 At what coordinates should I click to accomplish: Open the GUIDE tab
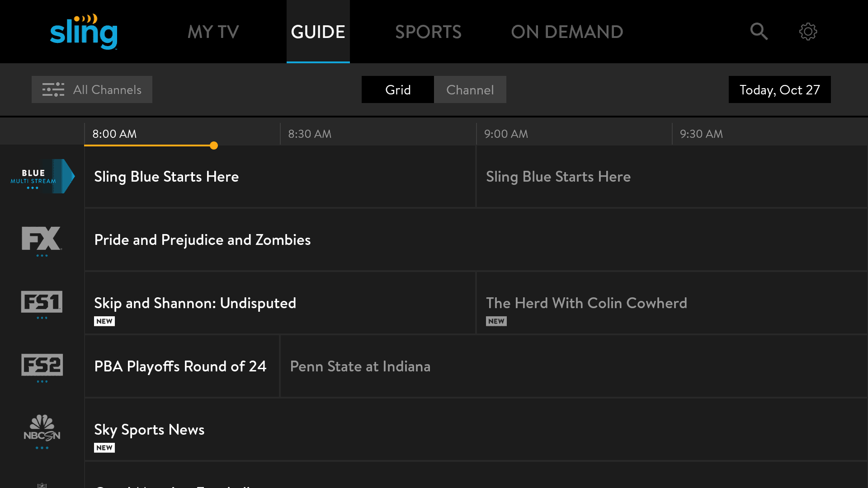pos(318,32)
